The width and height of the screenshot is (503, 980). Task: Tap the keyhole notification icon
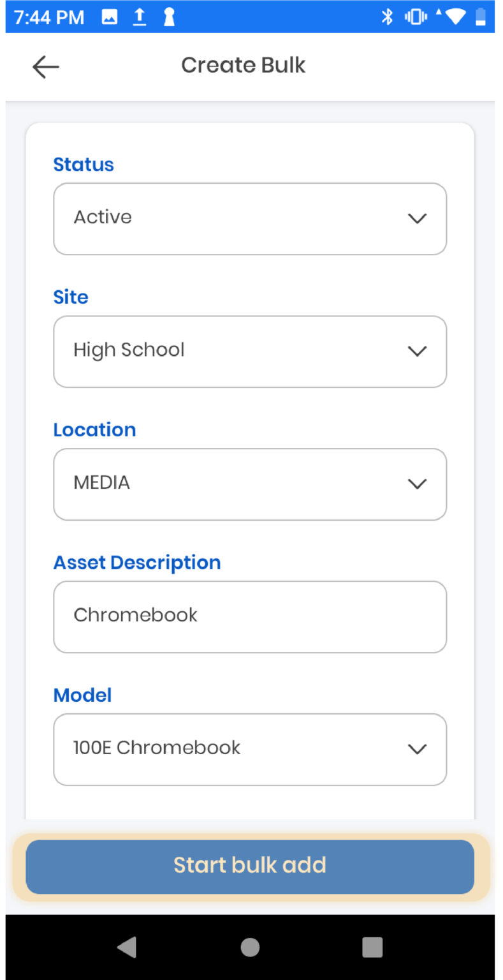[169, 17]
